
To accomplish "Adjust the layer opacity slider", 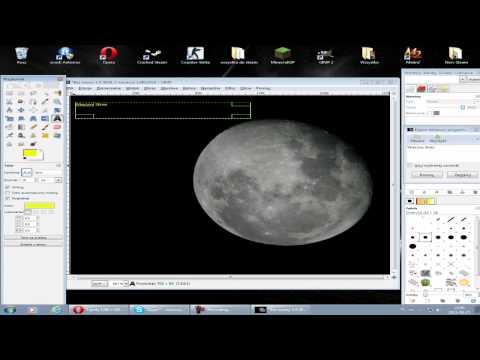I will (x=442, y=107).
